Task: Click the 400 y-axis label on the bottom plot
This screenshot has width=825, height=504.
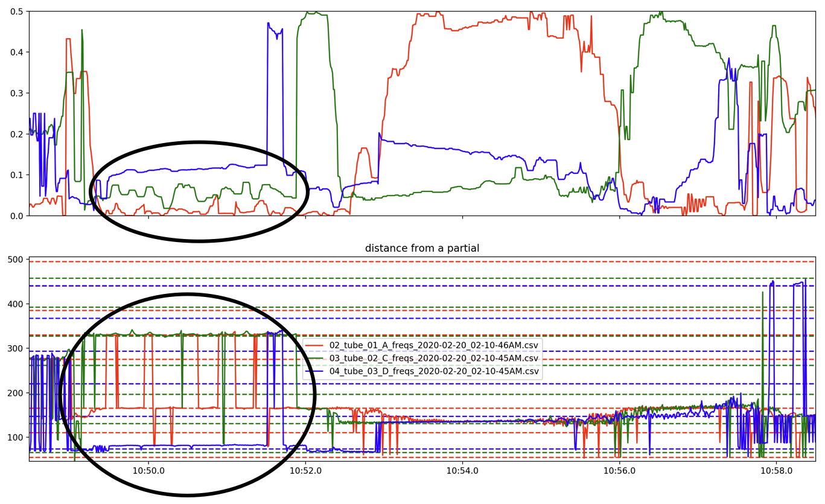Action: pos(14,304)
